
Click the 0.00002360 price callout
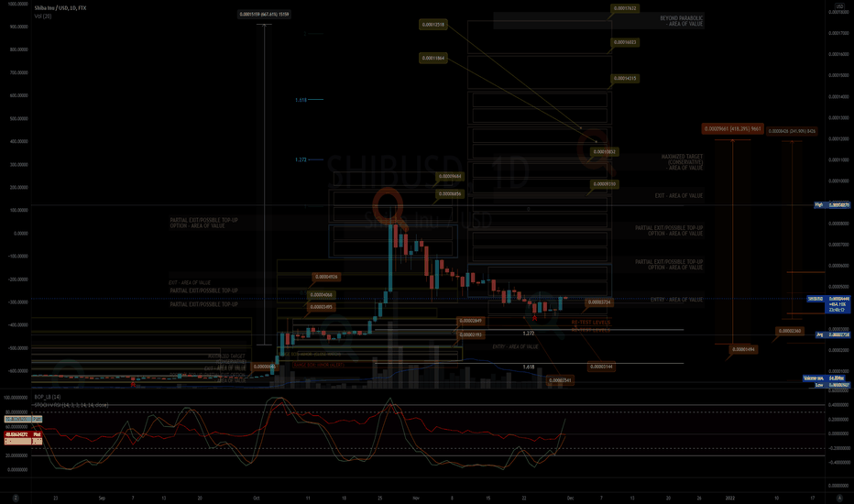[x=789, y=331]
